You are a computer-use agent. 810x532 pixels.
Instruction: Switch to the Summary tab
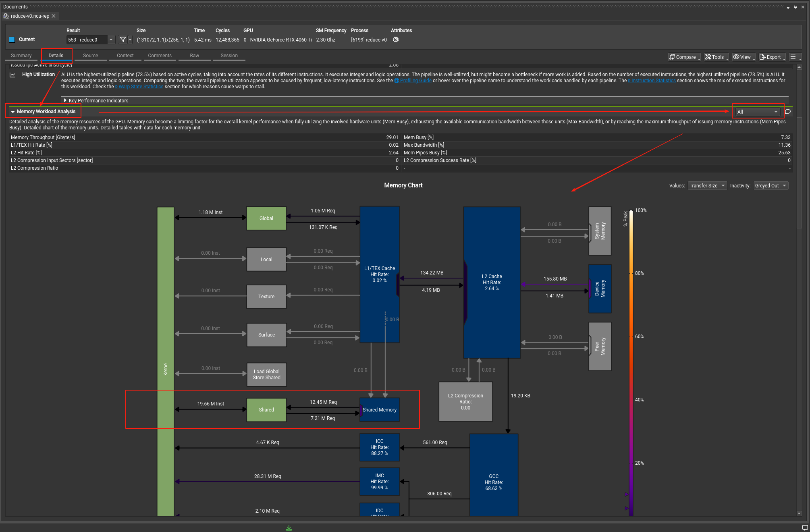21,56
